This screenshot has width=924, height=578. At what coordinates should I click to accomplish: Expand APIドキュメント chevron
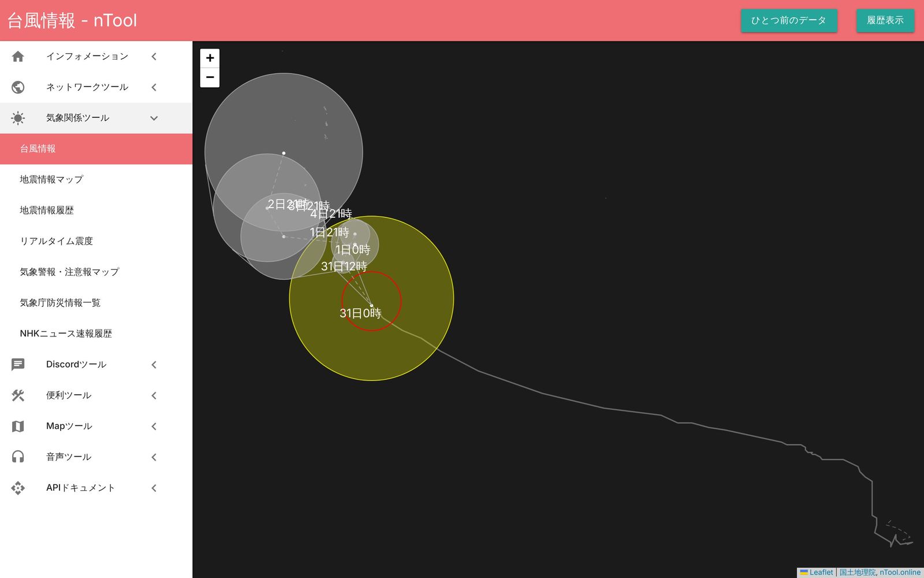click(x=154, y=488)
